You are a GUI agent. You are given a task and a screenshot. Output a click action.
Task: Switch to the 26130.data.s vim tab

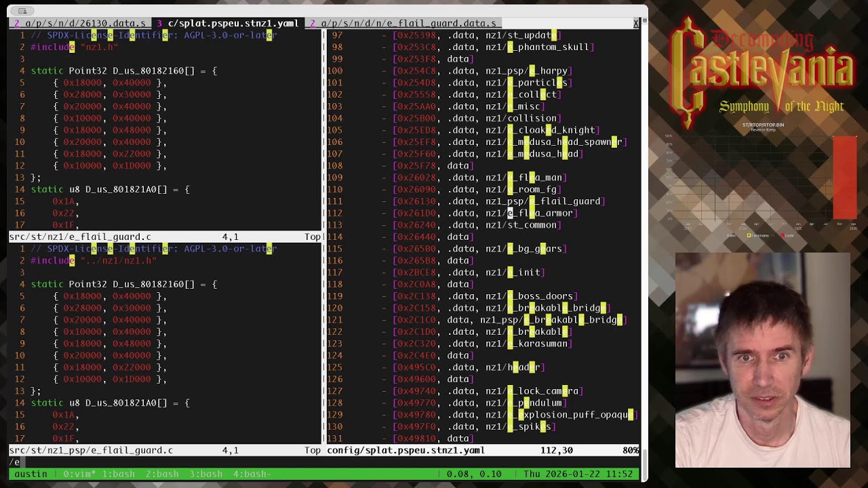[80, 23]
